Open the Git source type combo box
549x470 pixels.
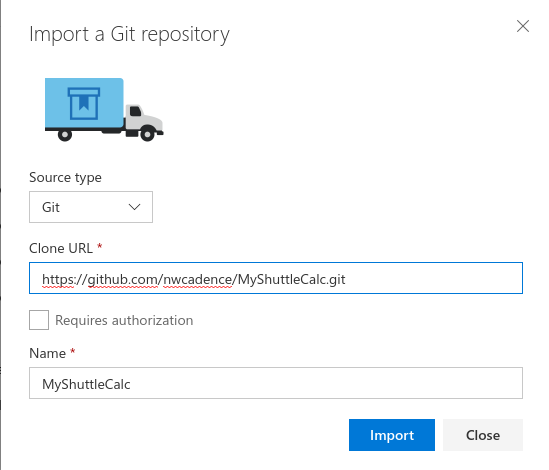(x=91, y=207)
